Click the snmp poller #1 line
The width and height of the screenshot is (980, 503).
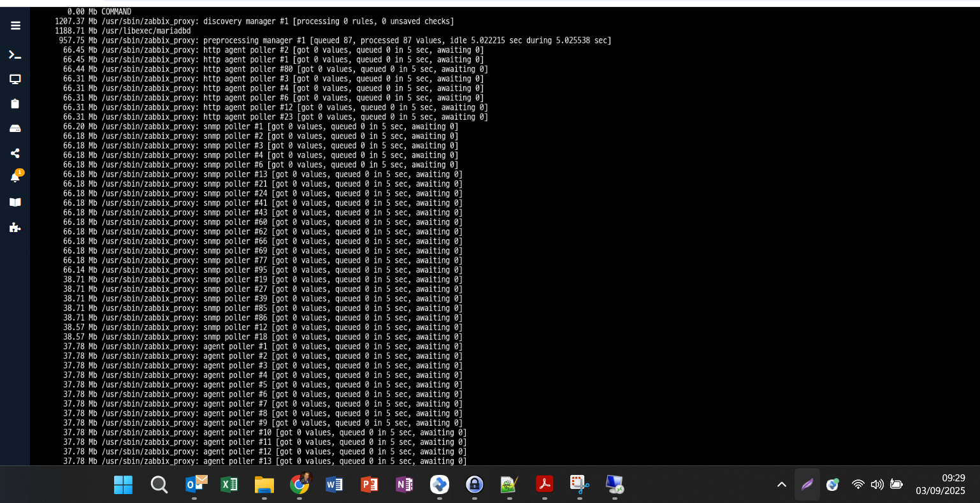pyautogui.click(x=261, y=126)
